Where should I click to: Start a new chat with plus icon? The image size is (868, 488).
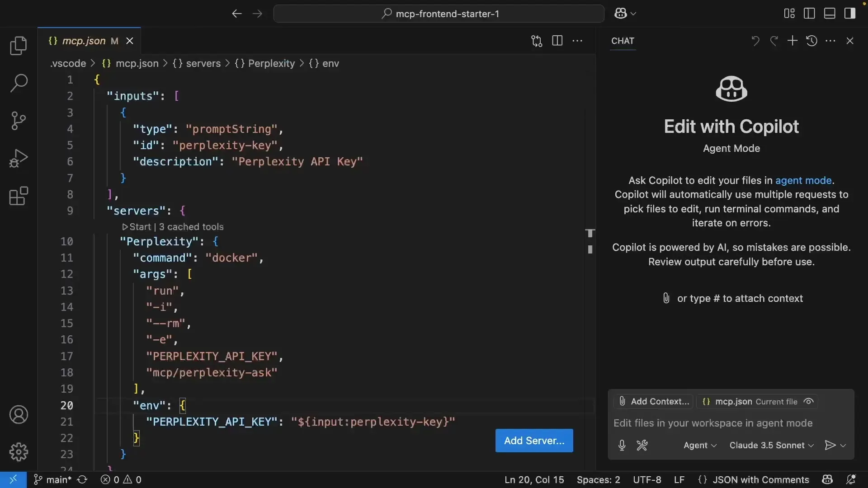793,41
